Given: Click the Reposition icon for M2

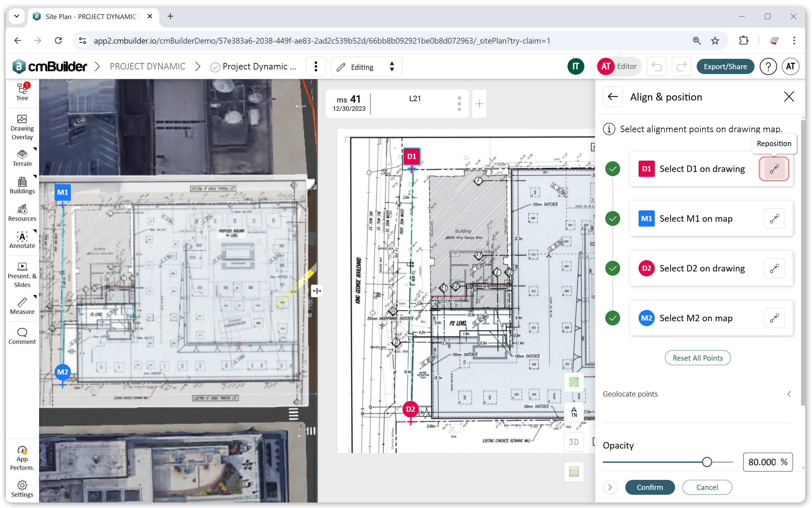Looking at the screenshot, I should (774, 318).
